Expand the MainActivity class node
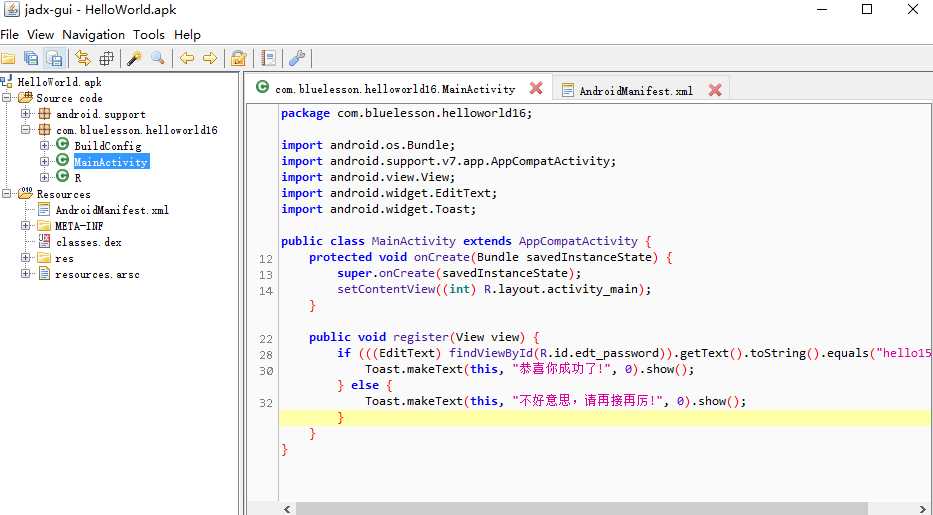The height and width of the screenshot is (515, 933). [x=45, y=161]
